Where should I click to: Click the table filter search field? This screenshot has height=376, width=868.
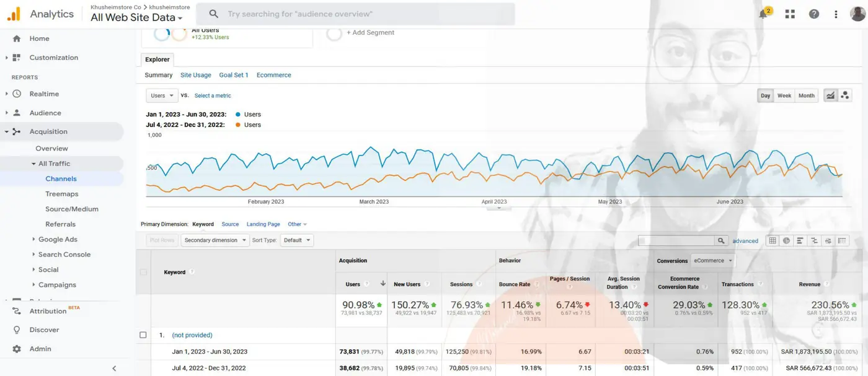[676, 240]
